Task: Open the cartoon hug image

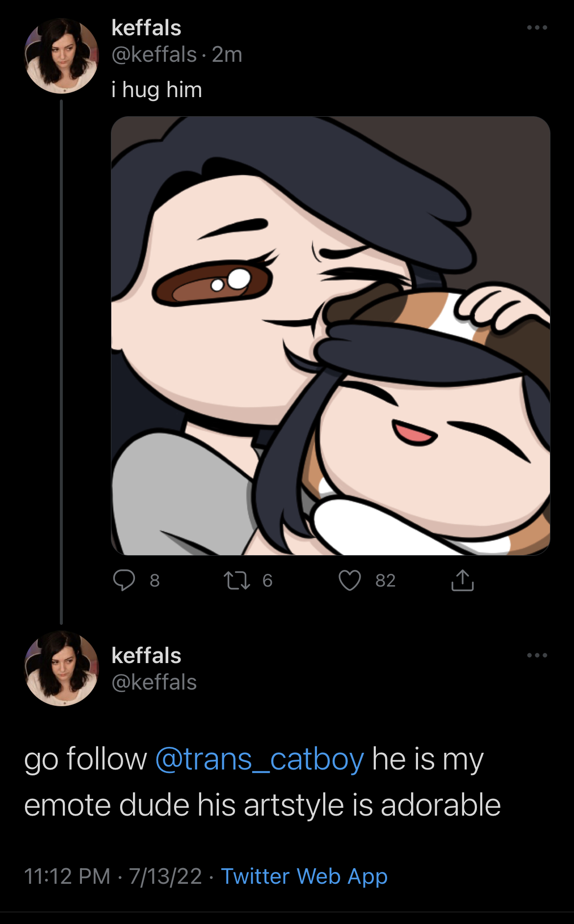Action: coord(331,336)
